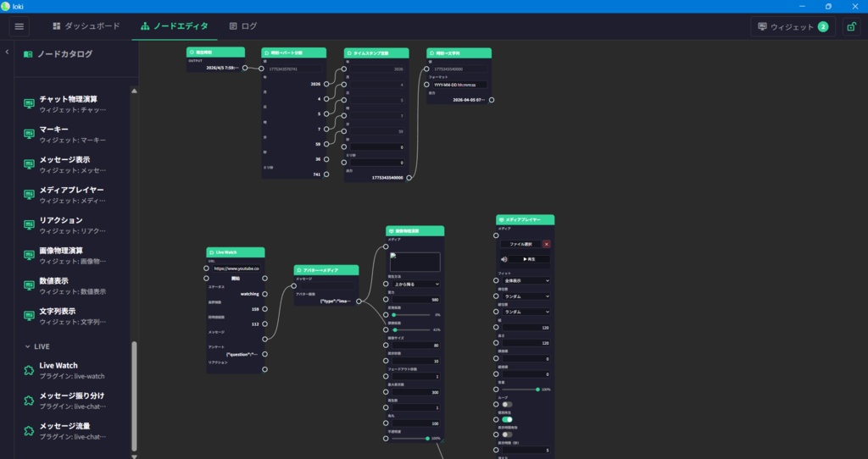This screenshot has height=459, width=868.
Task: Click the メディアプレイヤー catalog widget icon
Action: (30, 195)
